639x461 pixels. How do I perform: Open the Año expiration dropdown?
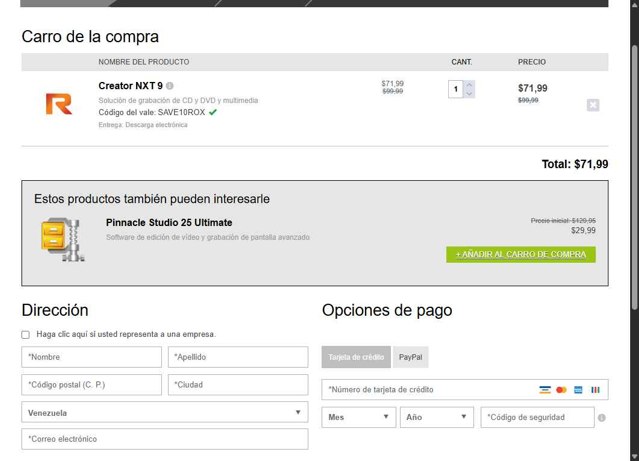437,417
